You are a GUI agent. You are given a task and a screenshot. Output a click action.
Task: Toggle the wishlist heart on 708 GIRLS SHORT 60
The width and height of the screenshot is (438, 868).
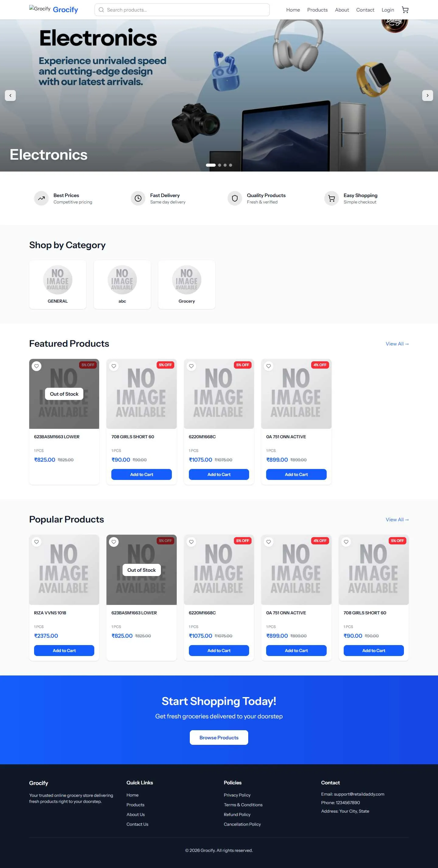tap(113, 366)
